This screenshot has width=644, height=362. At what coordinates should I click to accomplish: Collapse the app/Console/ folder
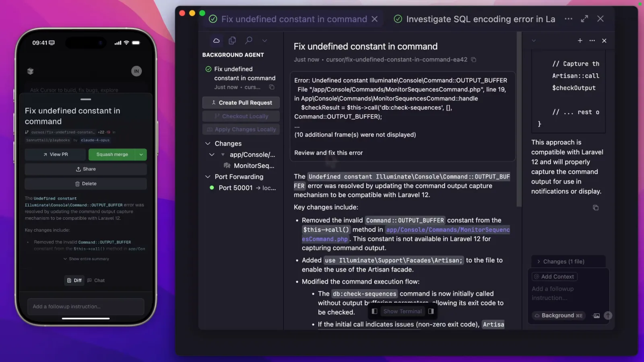[x=212, y=154]
